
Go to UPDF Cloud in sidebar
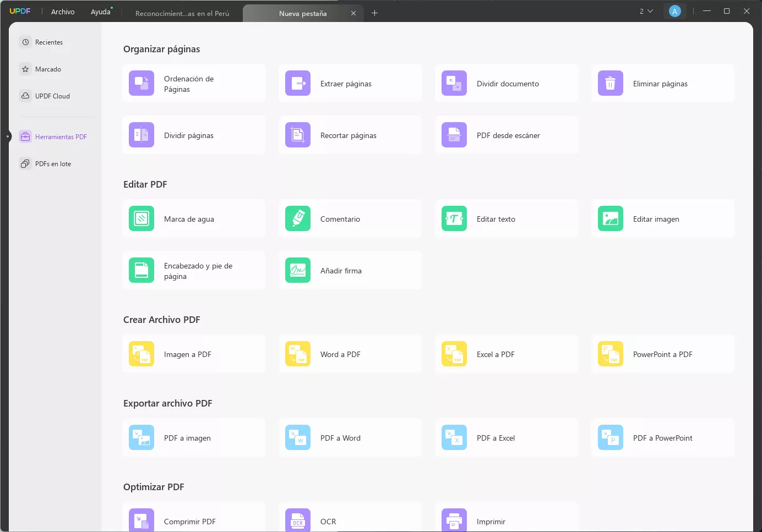[x=52, y=96]
